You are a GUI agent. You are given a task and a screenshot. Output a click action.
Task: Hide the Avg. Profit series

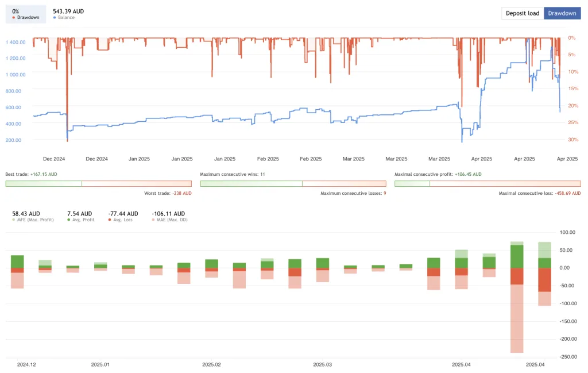pos(80,220)
